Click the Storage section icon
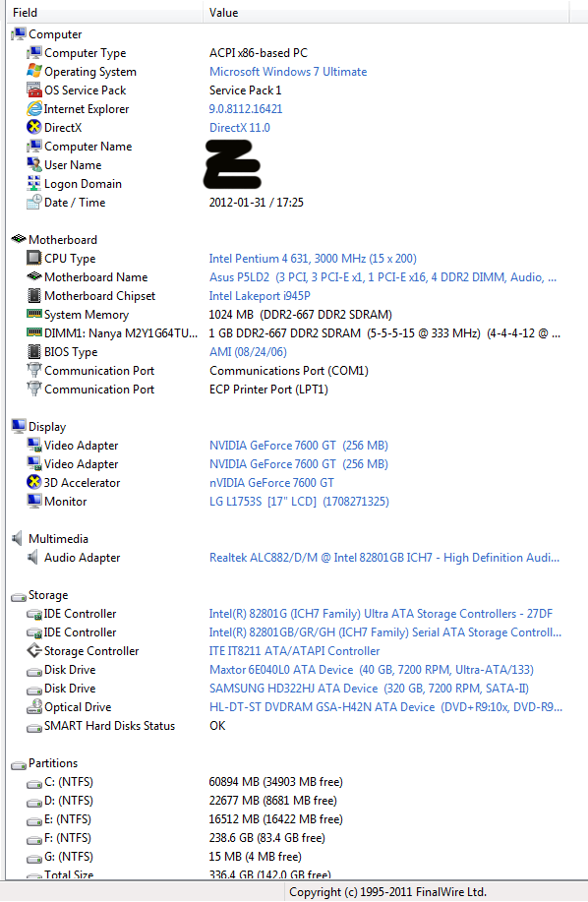 pos(19,596)
